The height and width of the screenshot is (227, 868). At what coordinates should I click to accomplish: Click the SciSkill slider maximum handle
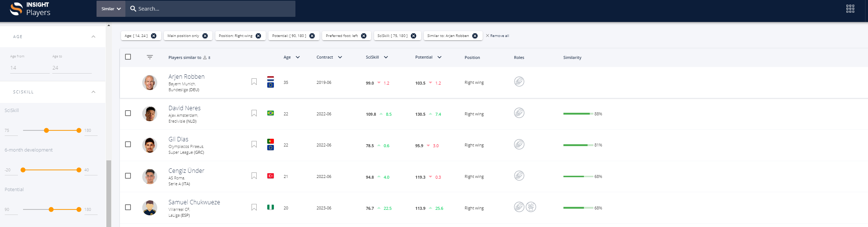79,130
